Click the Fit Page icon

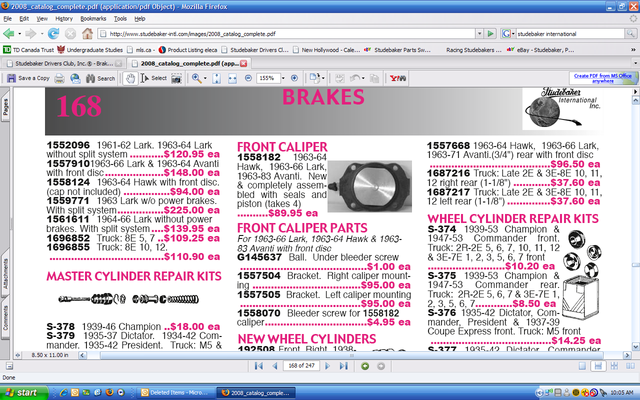point(217,78)
